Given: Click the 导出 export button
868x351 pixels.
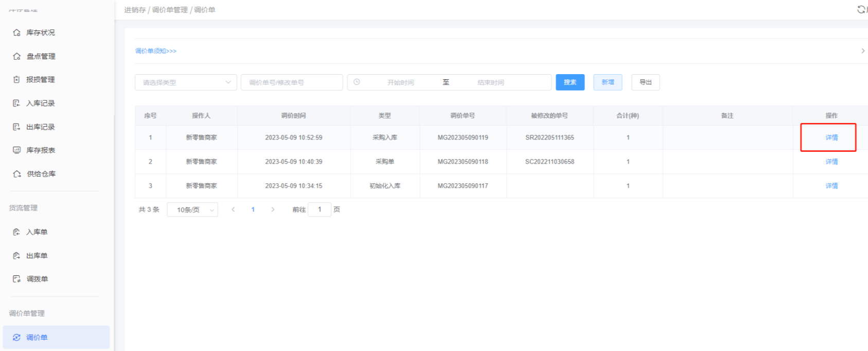Looking at the screenshot, I should [645, 82].
